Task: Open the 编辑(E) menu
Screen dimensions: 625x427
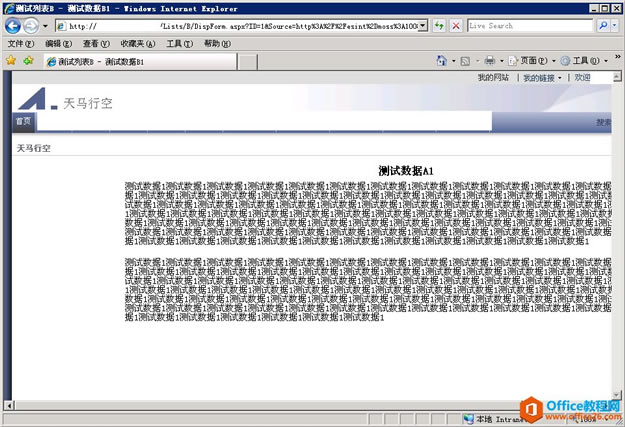Action: pyautogui.click(x=58, y=44)
